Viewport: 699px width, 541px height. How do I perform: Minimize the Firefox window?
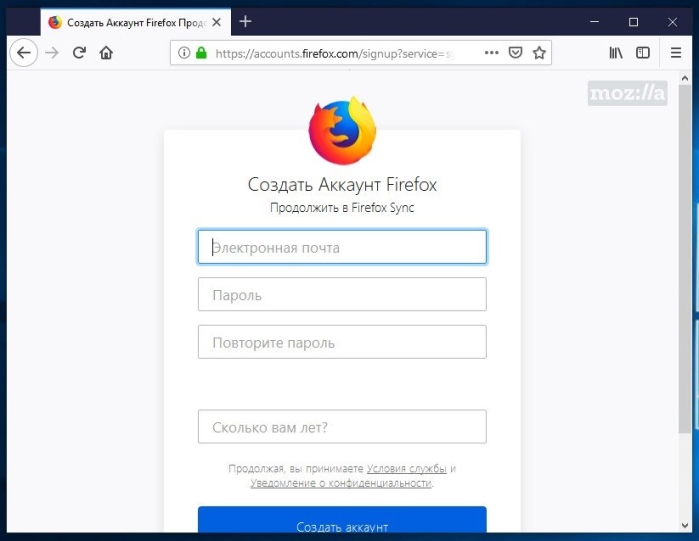[594, 22]
